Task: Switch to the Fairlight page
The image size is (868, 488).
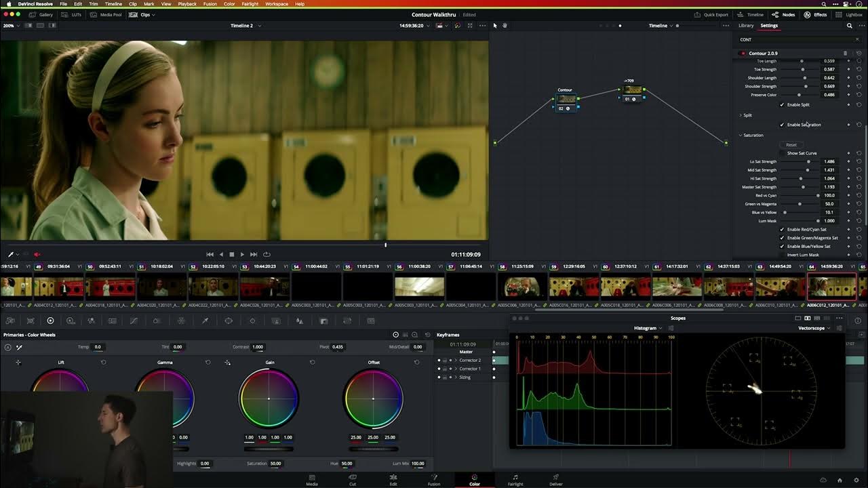Action: 515,480
